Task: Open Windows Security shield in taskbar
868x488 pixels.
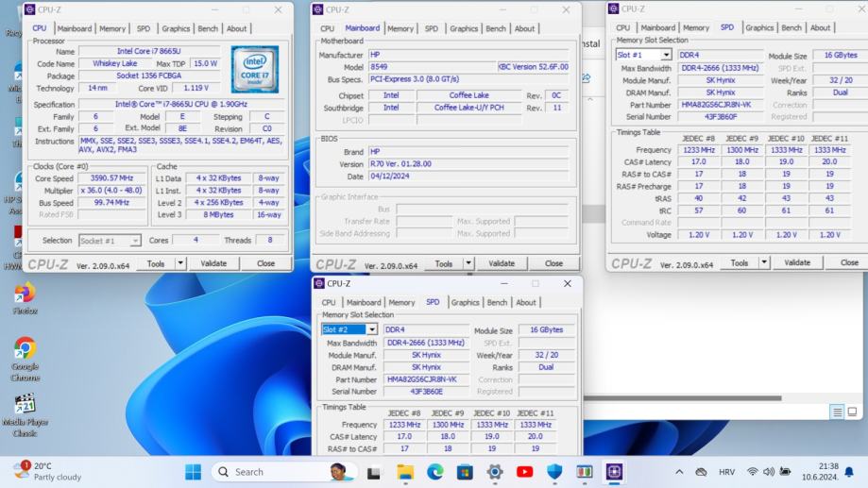Action: 554,472
